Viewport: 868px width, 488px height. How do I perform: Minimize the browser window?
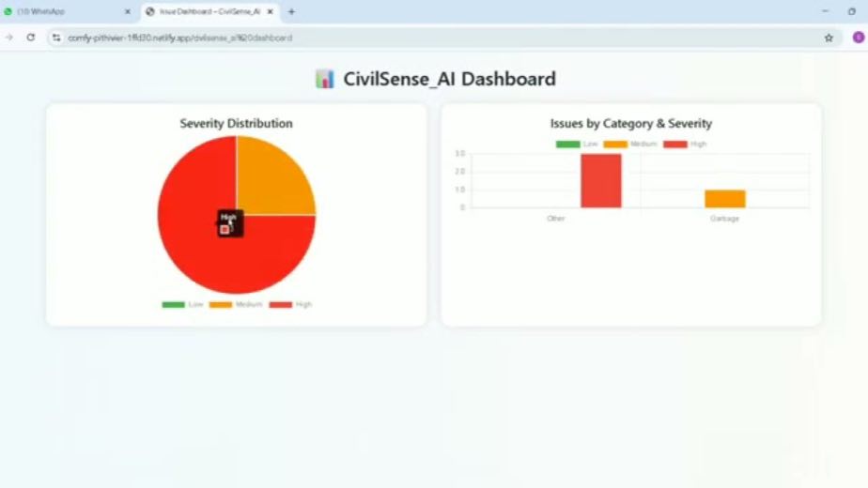coord(825,11)
